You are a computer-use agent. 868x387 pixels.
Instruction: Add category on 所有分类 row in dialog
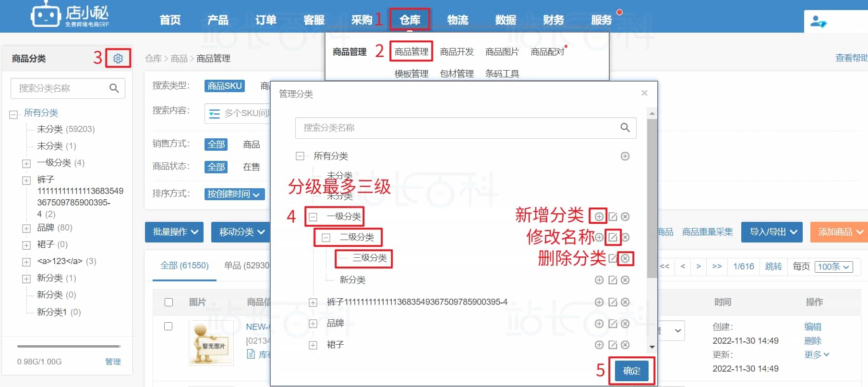625,156
